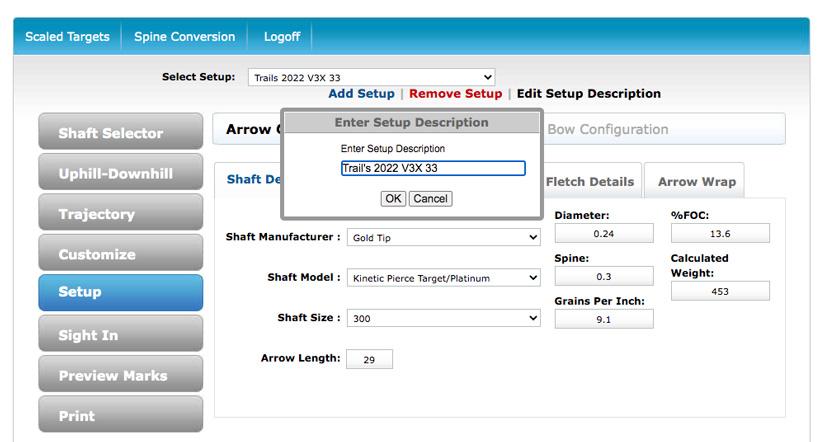Expand the Shaft Manufacturer dropdown
The width and height of the screenshot is (820, 442).
[x=443, y=238]
